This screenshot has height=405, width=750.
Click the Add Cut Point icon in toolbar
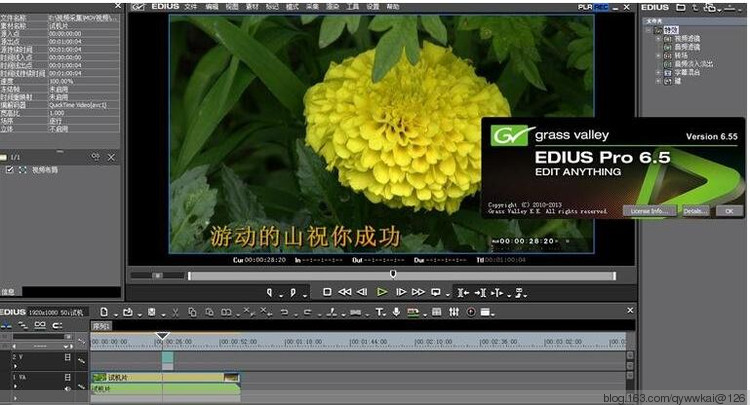coord(331,312)
